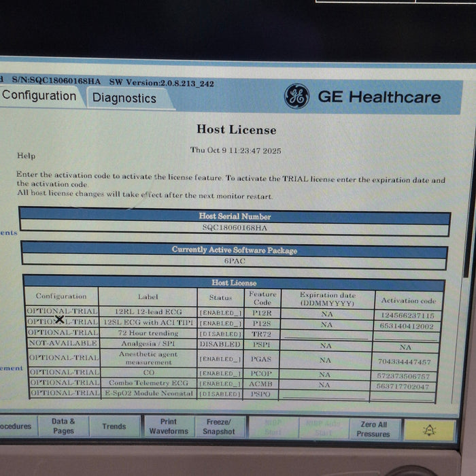Open the Help link
The image size is (476, 476).
[26, 156]
